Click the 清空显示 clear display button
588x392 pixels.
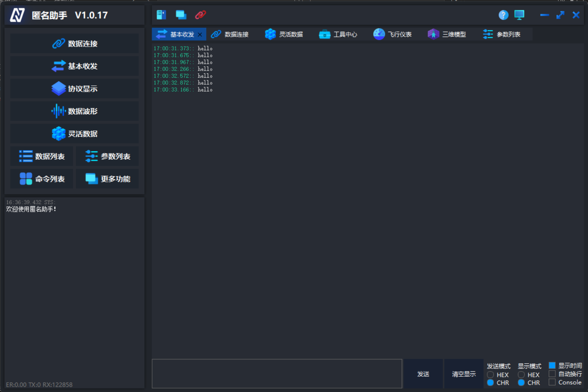(x=463, y=374)
